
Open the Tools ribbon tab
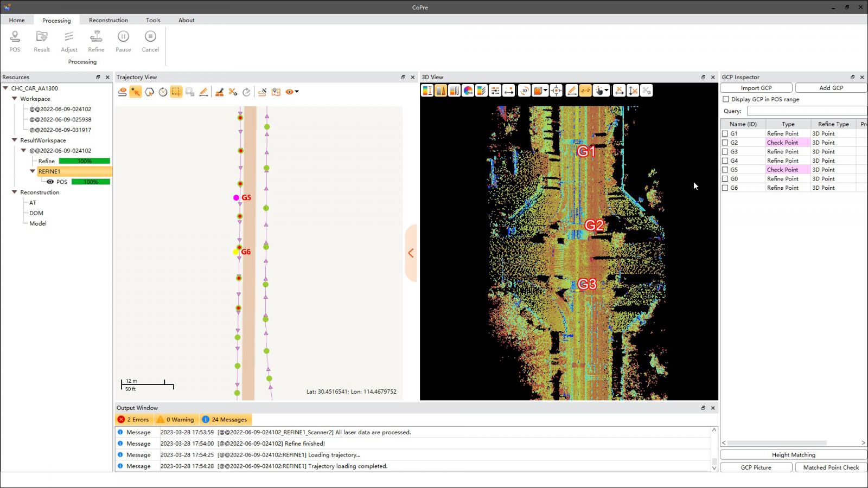[153, 20]
